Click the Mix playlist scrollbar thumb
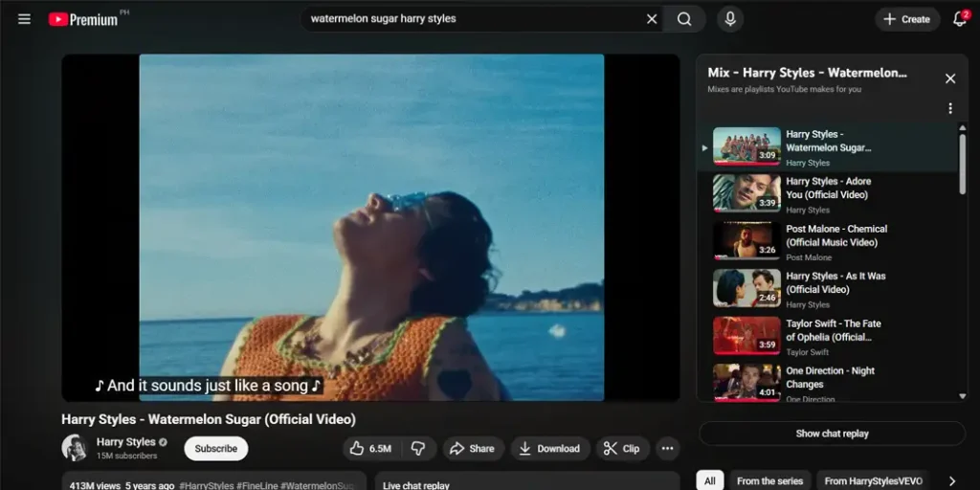This screenshot has height=490, width=980. tap(963, 164)
